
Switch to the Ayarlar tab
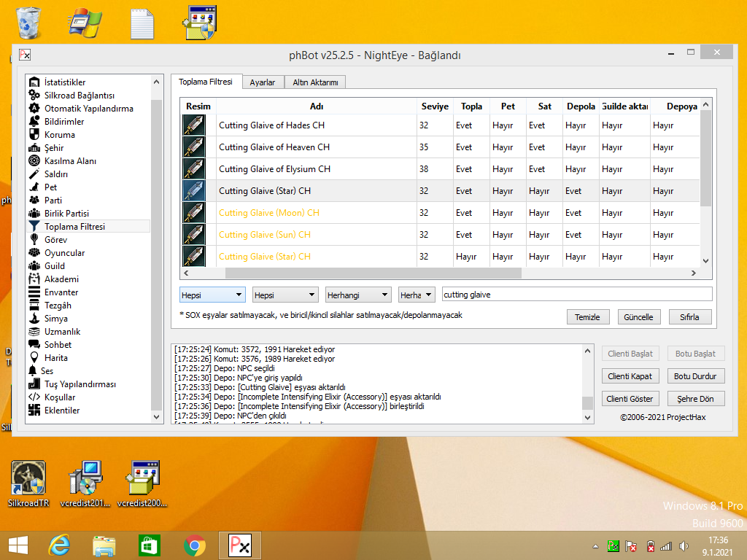tap(263, 82)
